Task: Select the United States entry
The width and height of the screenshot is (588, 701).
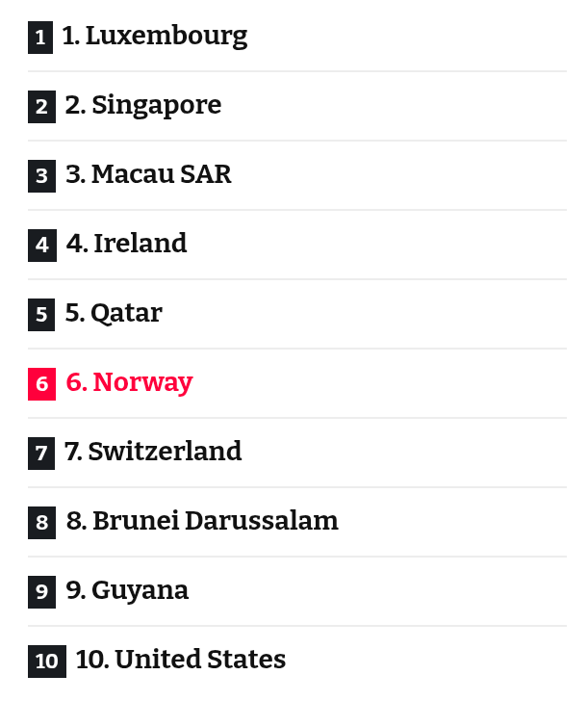Action: coord(181,661)
